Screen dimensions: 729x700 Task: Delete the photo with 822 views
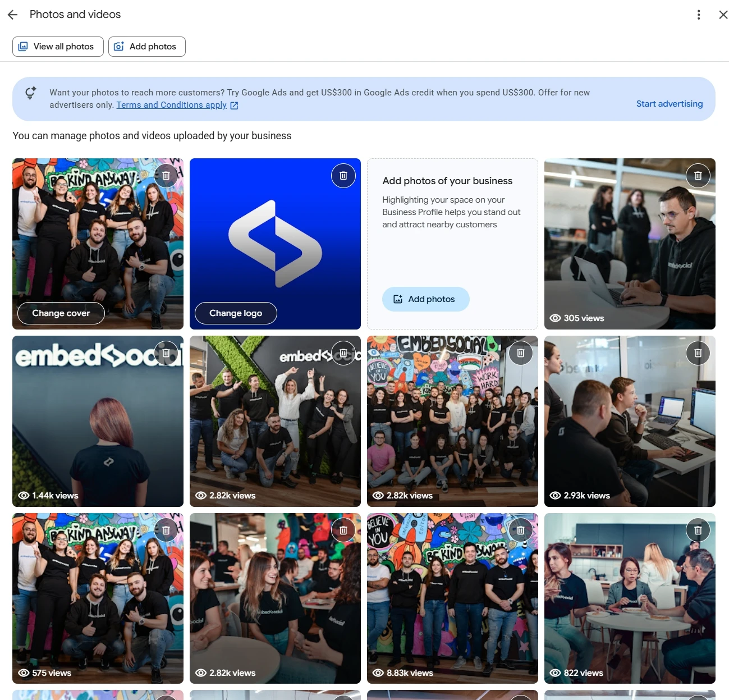pyautogui.click(x=698, y=530)
